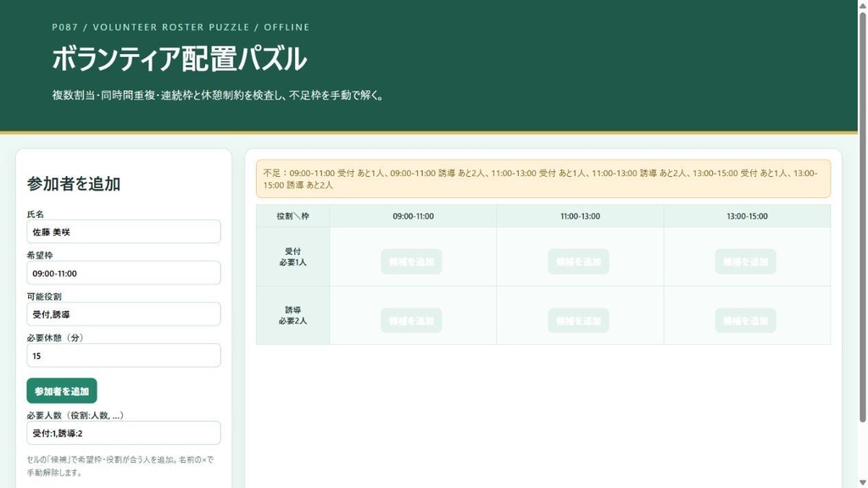Click the 氏名 field with 佐藤 美咲
Screen dimensions: 868x488
tap(124, 231)
